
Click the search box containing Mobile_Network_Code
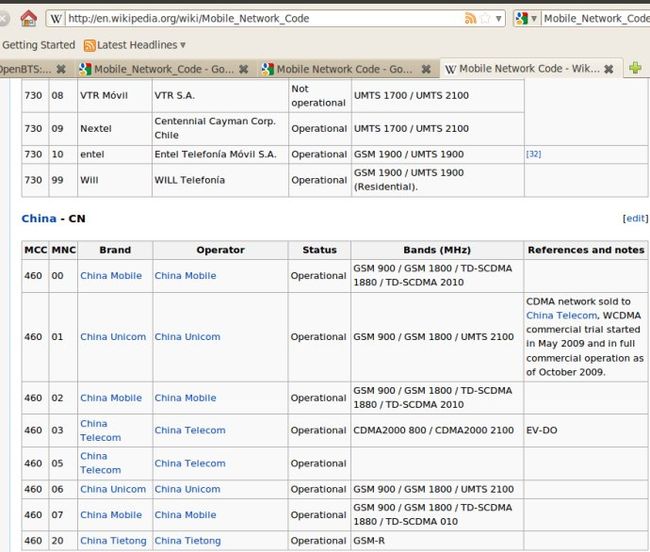click(x=596, y=19)
